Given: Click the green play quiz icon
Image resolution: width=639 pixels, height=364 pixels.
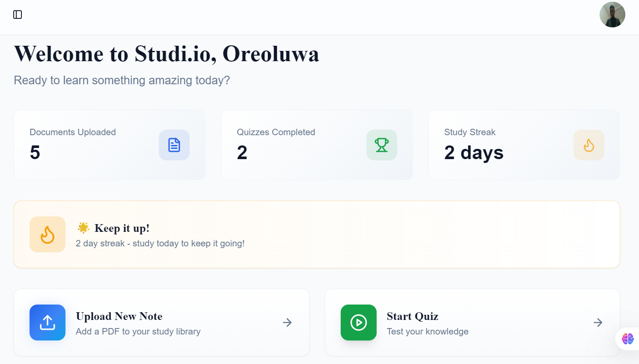Looking at the screenshot, I should click(x=359, y=323).
